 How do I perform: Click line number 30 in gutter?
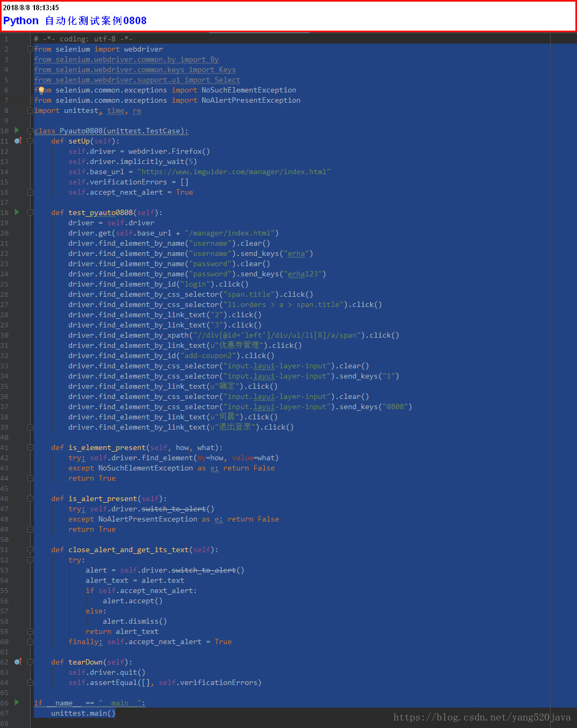point(4,335)
